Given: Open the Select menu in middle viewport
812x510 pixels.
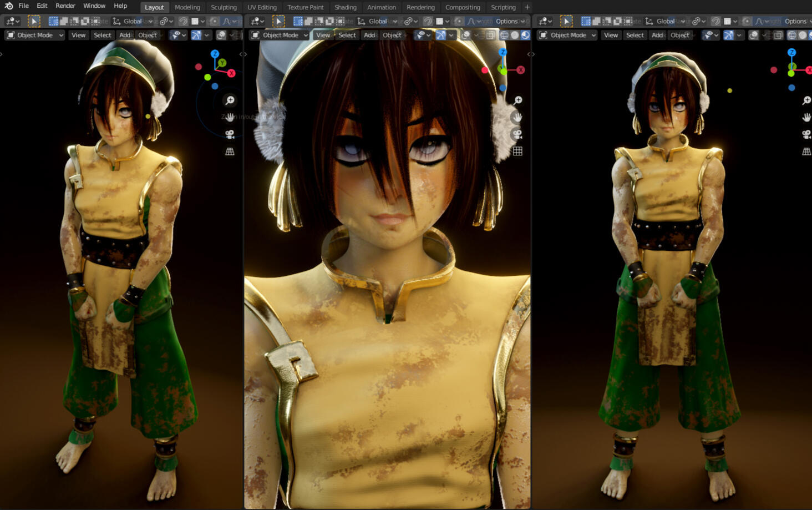Looking at the screenshot, I should point(347,35).
